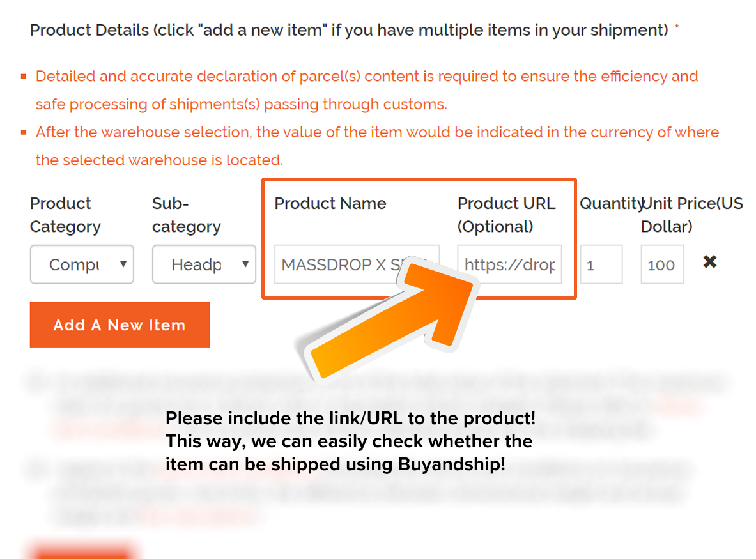The image size is (756, 559).
Task: Open the Sub-category Headphones dropdown
Action: pyautogui.click(x=204, y=264)
